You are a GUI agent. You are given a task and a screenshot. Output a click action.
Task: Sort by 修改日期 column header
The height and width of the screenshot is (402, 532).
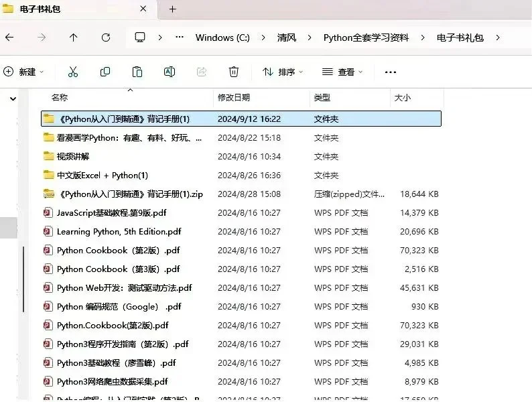pyautogui.click(x=234, y=98)
